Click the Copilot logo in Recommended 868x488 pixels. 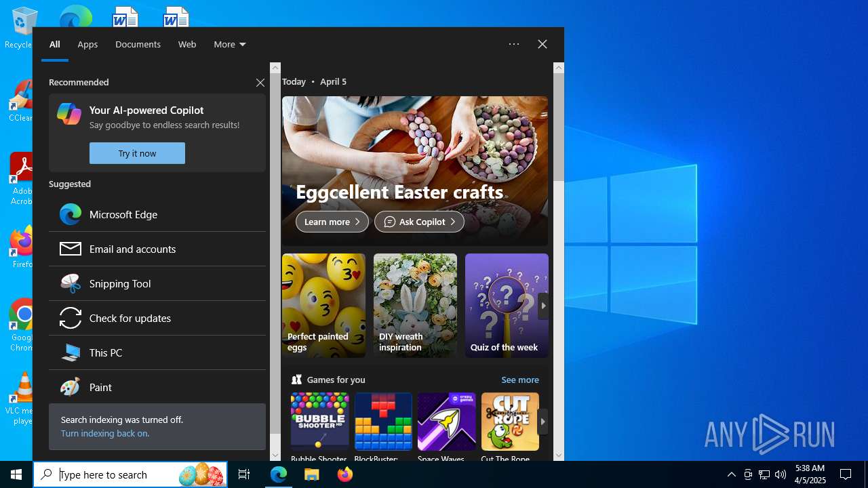pos(69,114)
